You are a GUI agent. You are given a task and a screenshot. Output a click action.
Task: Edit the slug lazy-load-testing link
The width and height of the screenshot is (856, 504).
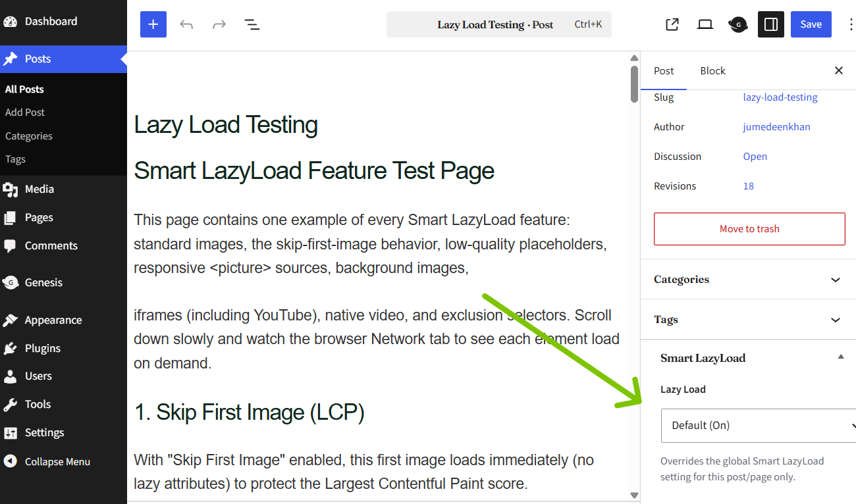(780, 97)
